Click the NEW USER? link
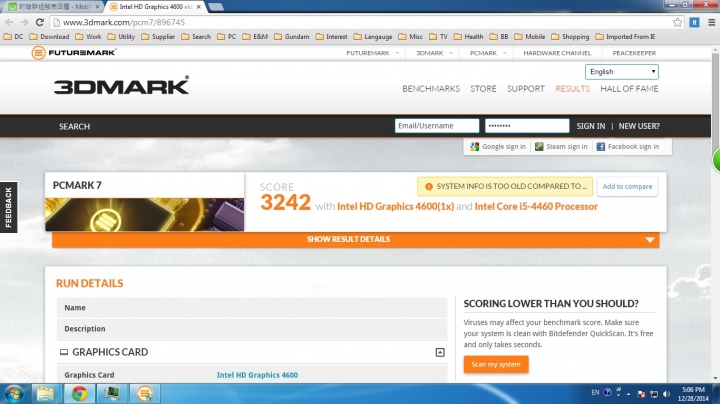This screenshot has width=720, height=404. [639, 126]
